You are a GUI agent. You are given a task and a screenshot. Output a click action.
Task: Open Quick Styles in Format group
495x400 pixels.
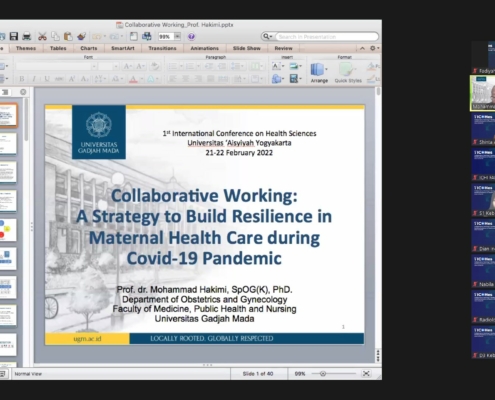[x=348, y=73]
